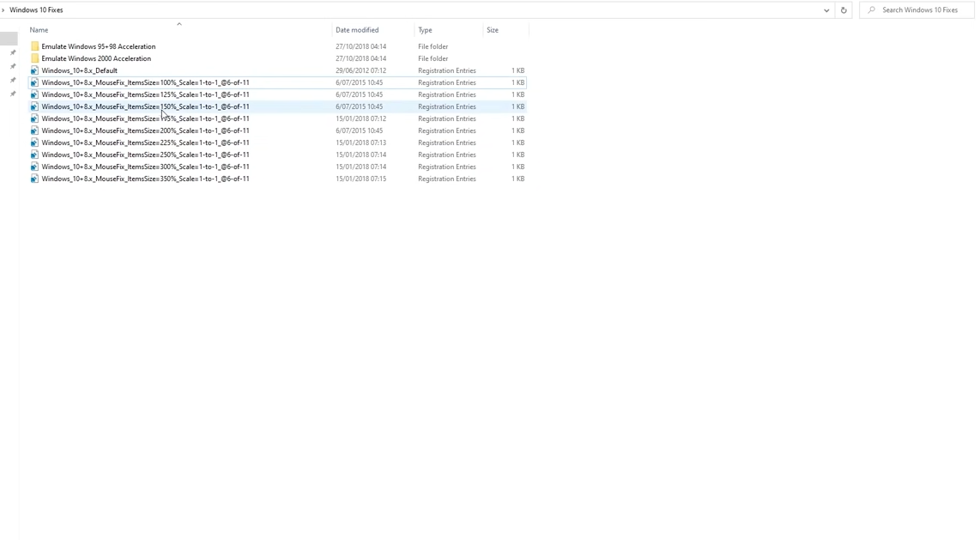
Task: Sort files by the Name column header
Action: (x=39, y=30)
